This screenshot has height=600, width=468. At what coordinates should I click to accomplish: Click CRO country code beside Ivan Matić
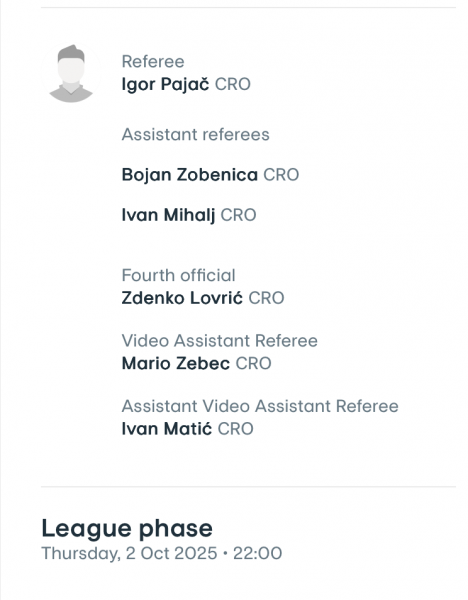235,429
